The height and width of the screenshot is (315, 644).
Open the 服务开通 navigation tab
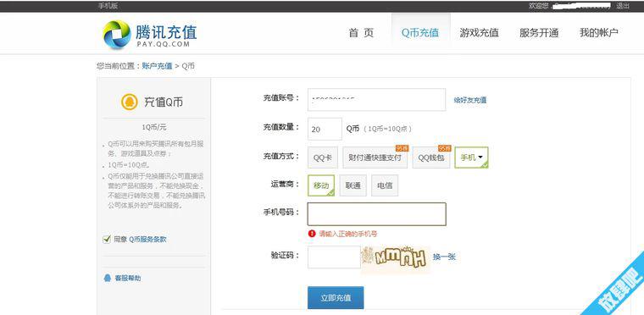coord(539,33)
